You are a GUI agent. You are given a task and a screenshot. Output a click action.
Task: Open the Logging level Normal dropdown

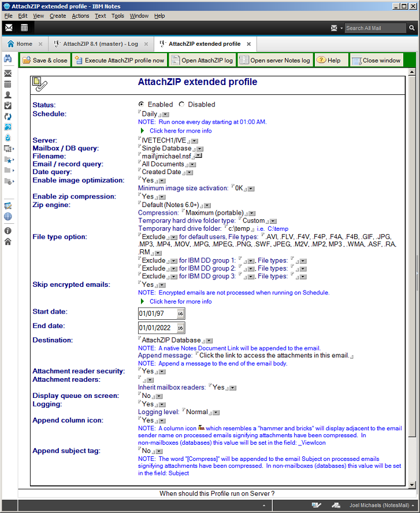point(216,412)
